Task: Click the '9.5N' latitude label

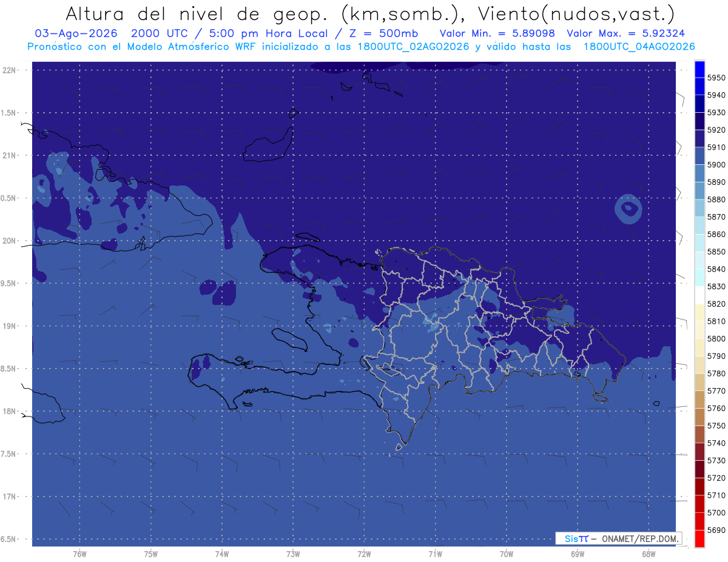Action: 8,283
